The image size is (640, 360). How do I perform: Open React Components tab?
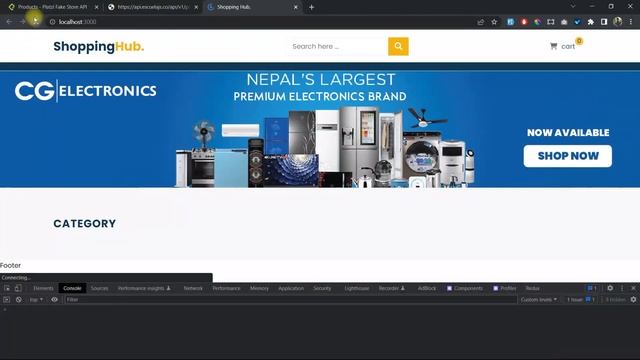pos(465,288)
